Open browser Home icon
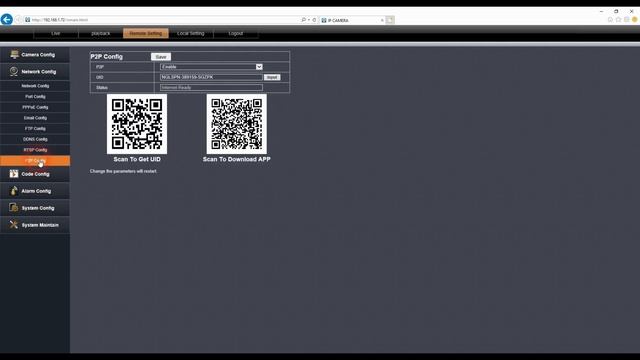The image size is (640, 360). pyautogui.click(x=611, y=20)
